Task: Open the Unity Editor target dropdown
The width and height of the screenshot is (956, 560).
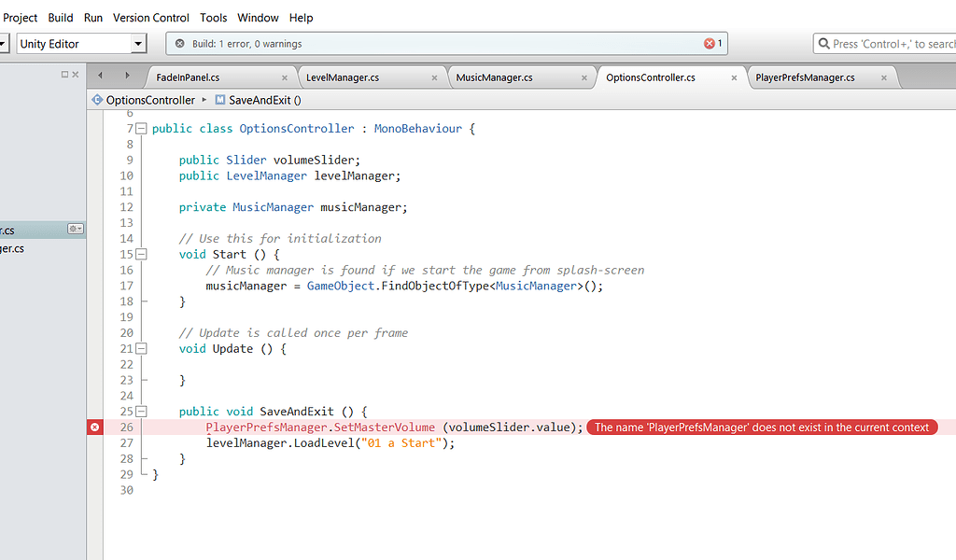Action: [82, 44]
